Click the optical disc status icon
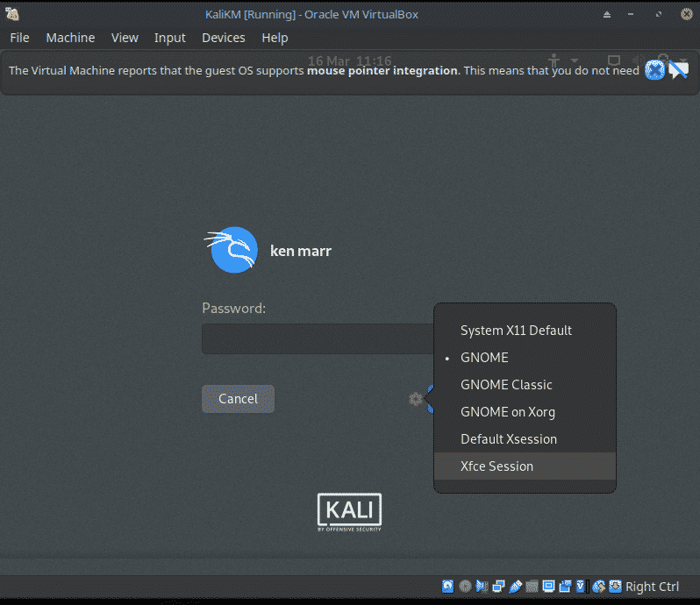The image size is (700, 605). (465, 587)
